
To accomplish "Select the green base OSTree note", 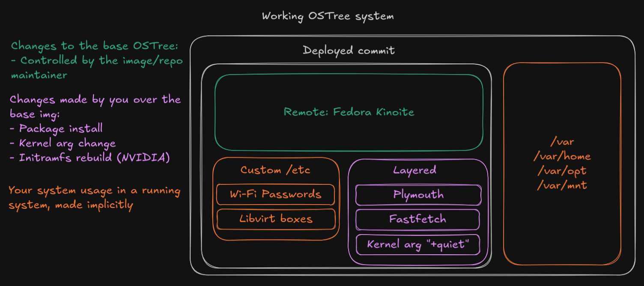I will point(96,60).
